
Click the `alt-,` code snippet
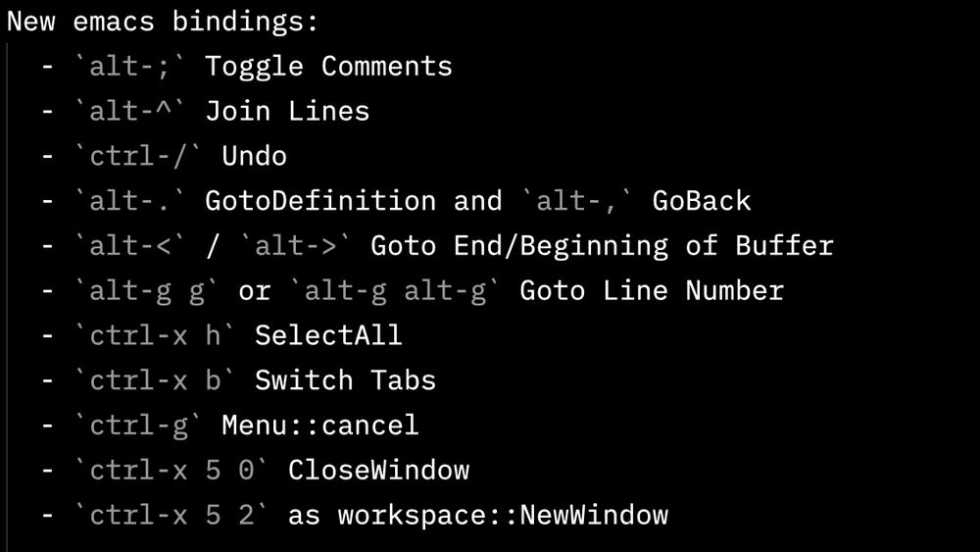[x=577, y=201]
